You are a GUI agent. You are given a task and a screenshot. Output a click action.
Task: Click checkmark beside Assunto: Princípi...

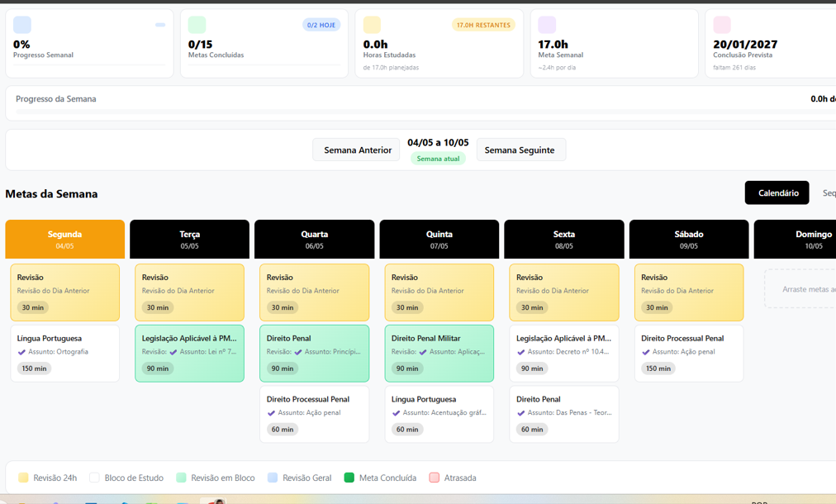click(297, 352)
